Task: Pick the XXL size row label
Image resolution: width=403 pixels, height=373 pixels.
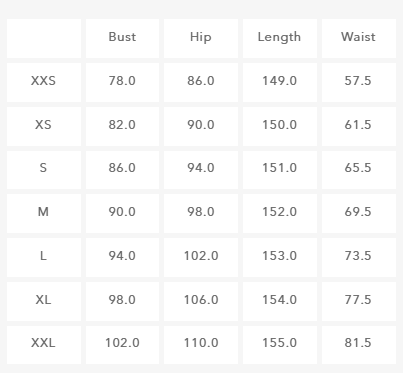Action: pos(43,343)
